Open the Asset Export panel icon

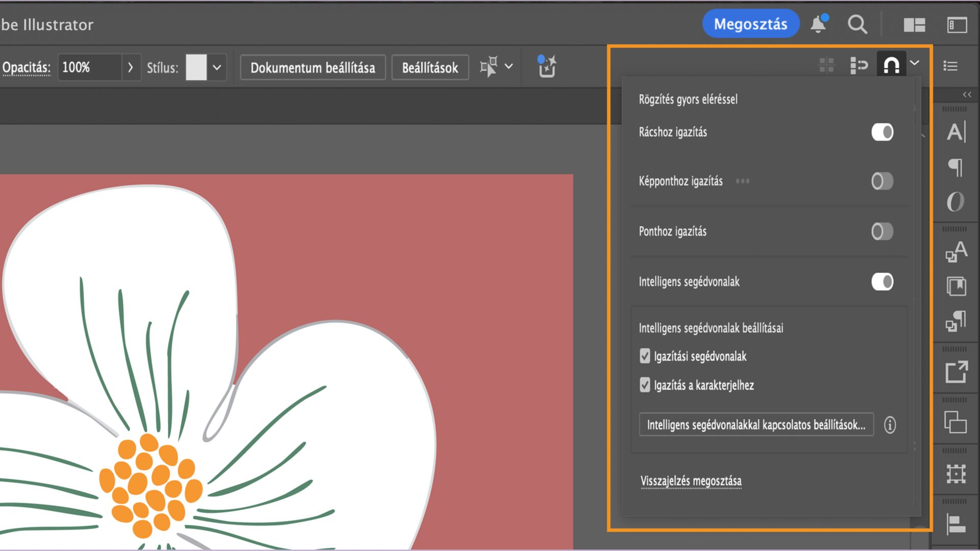coord(956,372)
